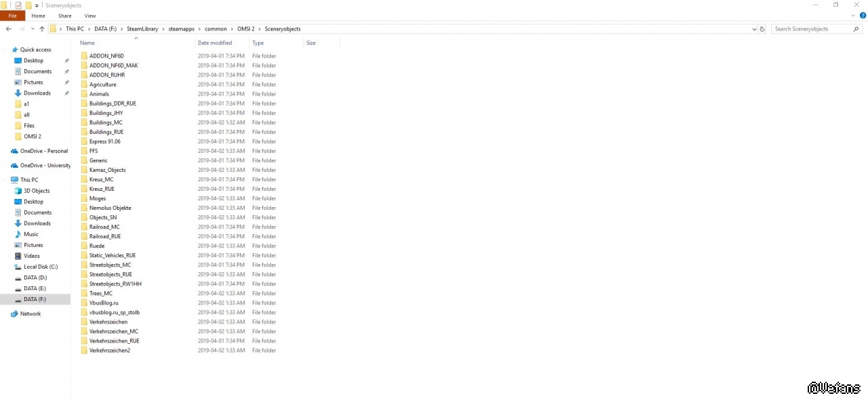Select Network in the sidebar

(x=30, y=314)
